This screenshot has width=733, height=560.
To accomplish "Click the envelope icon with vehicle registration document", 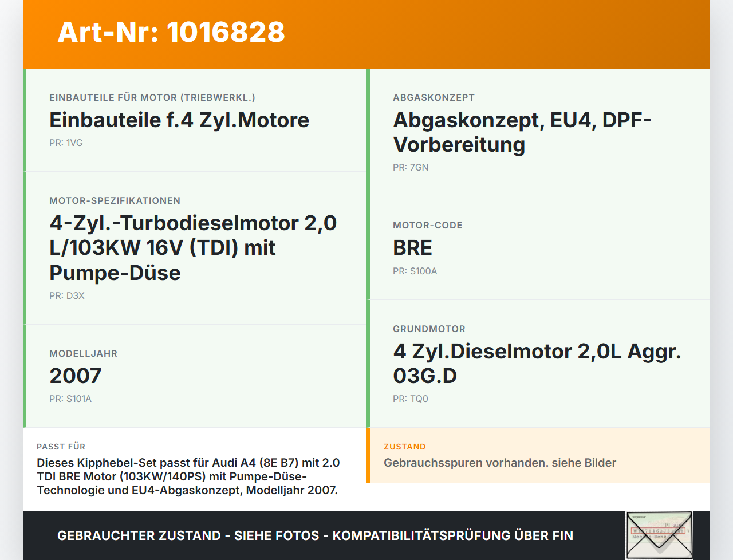I will [x=659, y=534].
